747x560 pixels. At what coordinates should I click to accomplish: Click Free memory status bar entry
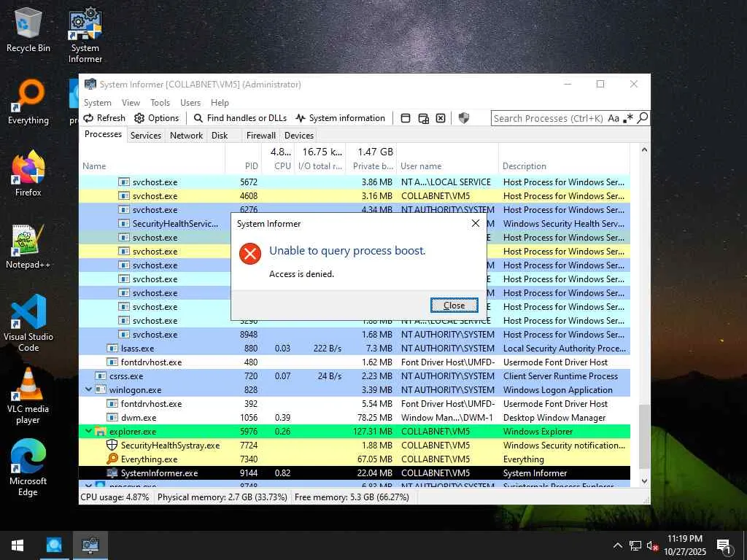[352, 497]
